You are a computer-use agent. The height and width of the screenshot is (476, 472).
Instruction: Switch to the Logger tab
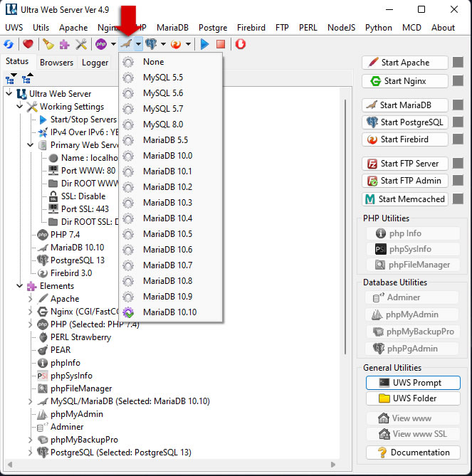(95, 63)
